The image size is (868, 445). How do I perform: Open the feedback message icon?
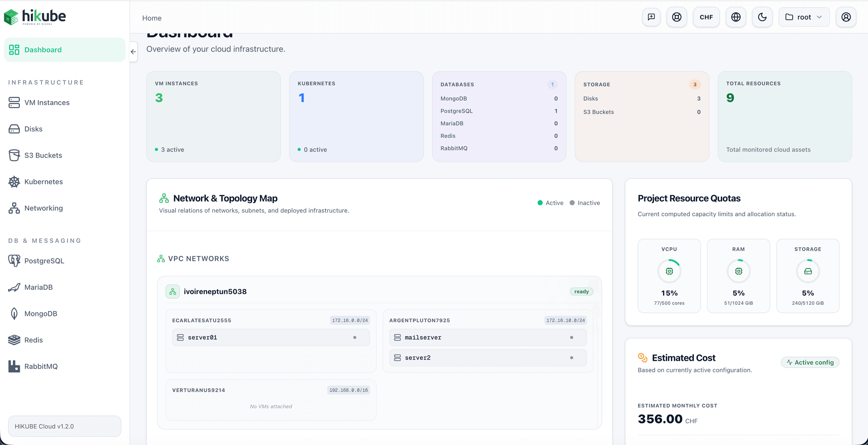pyautogui.click(x=651, y=17)
